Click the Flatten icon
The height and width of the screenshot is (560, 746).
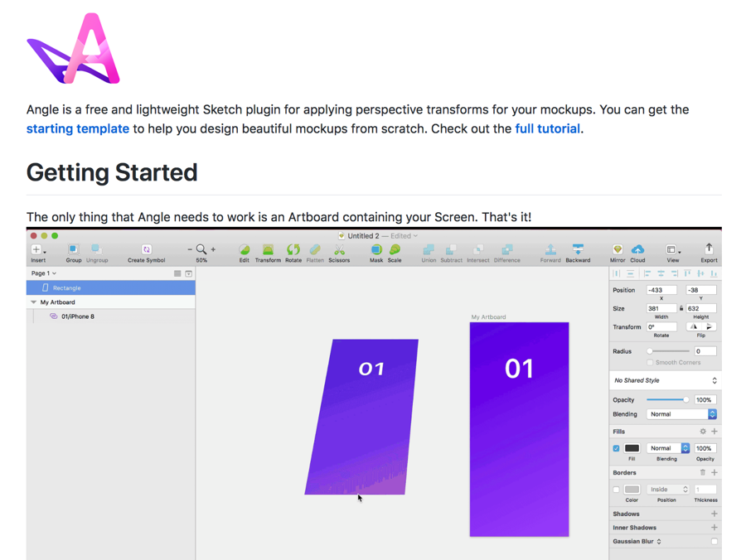click(x=314, y=249)
